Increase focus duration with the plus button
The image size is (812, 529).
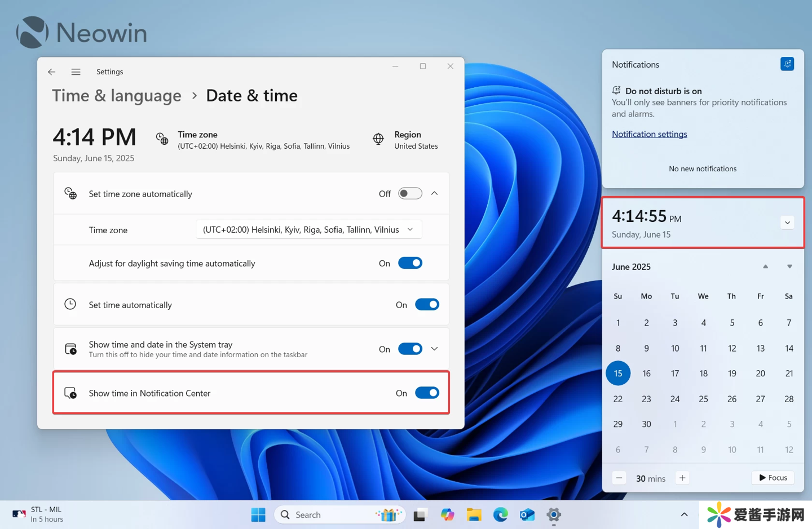tap(682, 478)
